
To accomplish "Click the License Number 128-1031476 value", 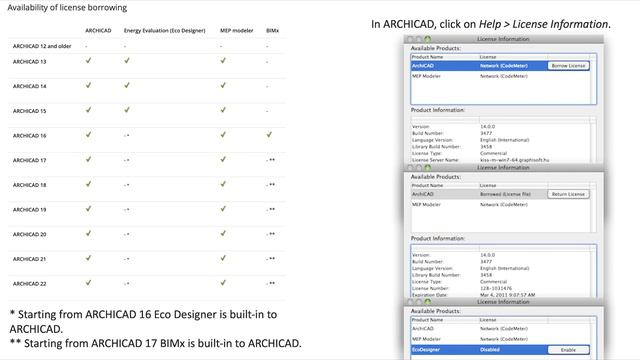I will 496,288.
